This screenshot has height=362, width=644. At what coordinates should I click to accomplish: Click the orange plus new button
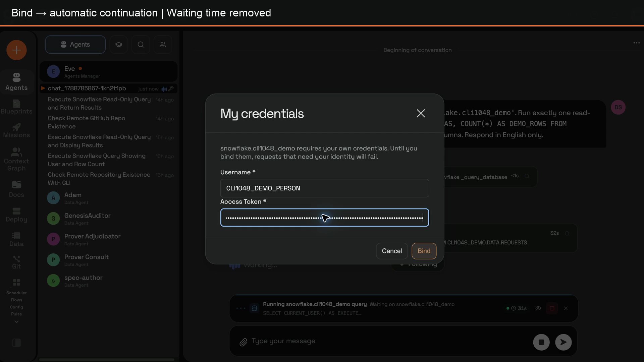point(16,50)
